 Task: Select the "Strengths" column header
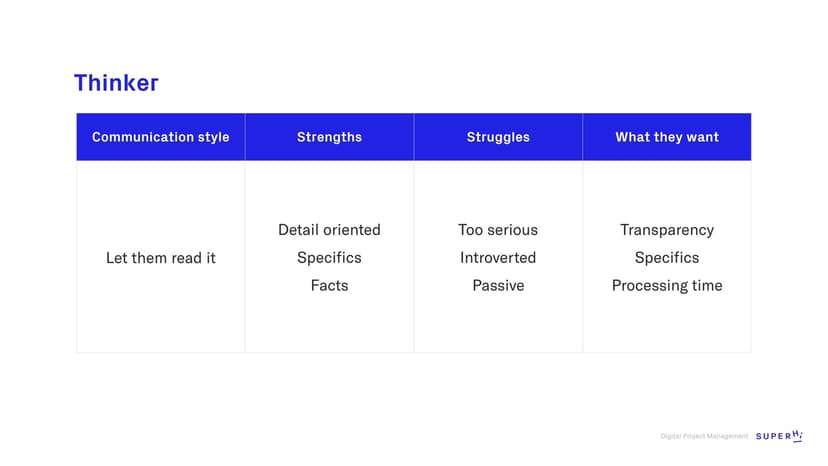pyautogui.click(x=329, y=137)
